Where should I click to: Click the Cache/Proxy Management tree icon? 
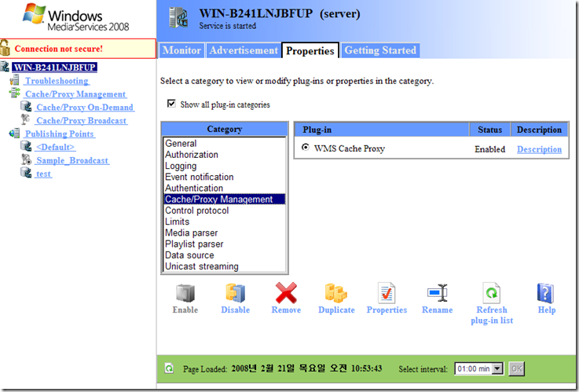pyautogui.click(x=15, y=93)
